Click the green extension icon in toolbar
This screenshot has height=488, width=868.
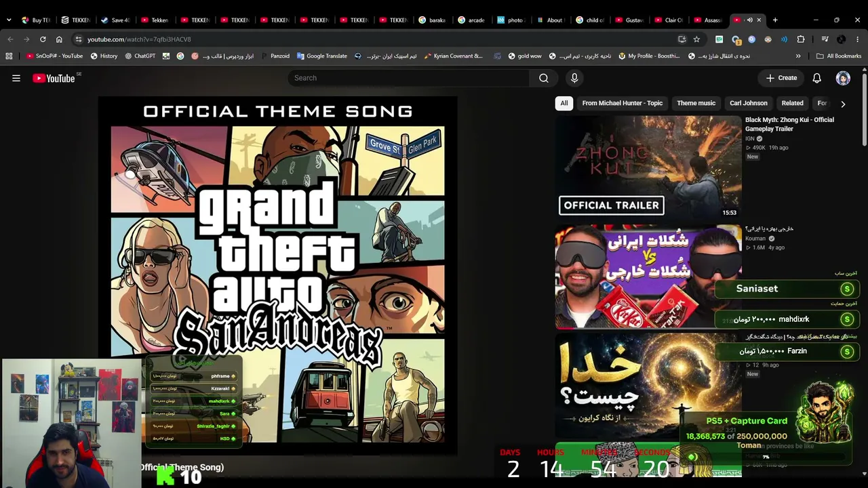click(719, 39)
